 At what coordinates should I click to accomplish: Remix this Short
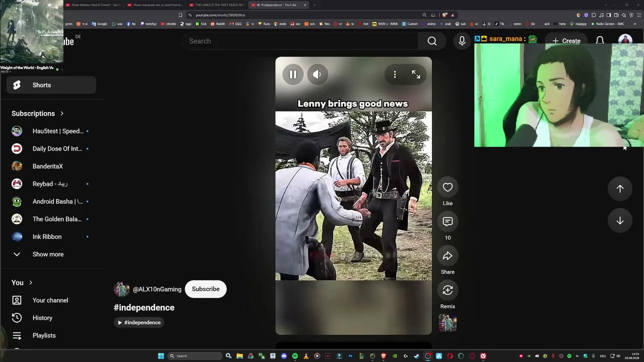[x=448, y=290]
